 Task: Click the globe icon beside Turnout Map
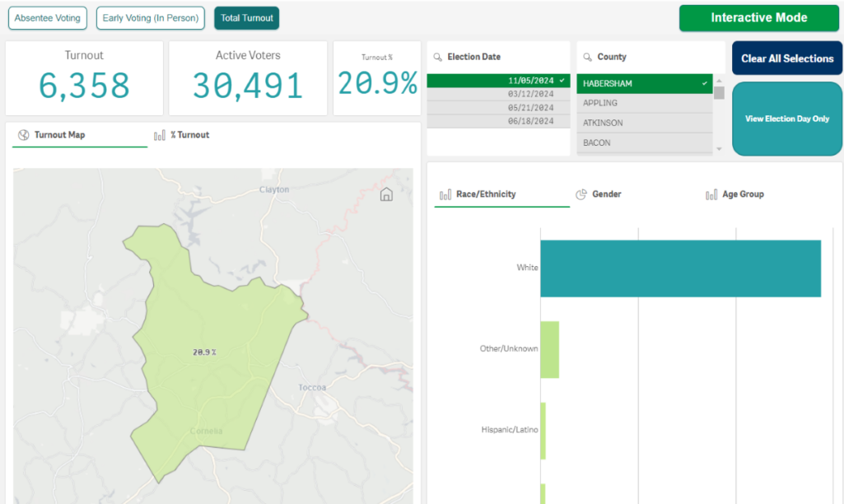pos(23,135)
